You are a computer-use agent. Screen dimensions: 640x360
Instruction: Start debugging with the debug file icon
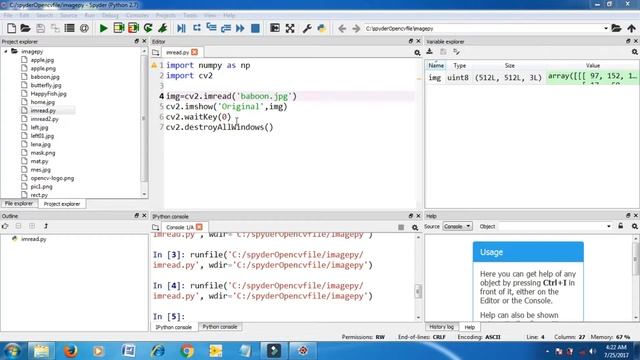[x=182, y=28]
